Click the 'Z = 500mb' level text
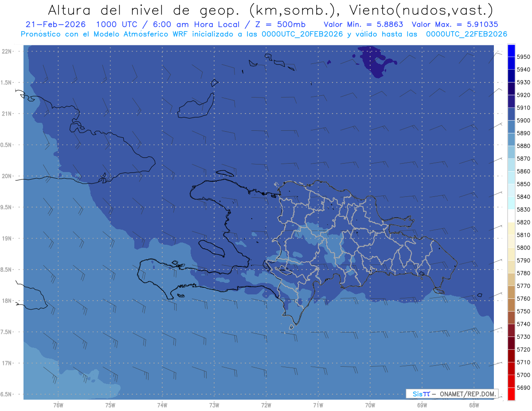 280,24
